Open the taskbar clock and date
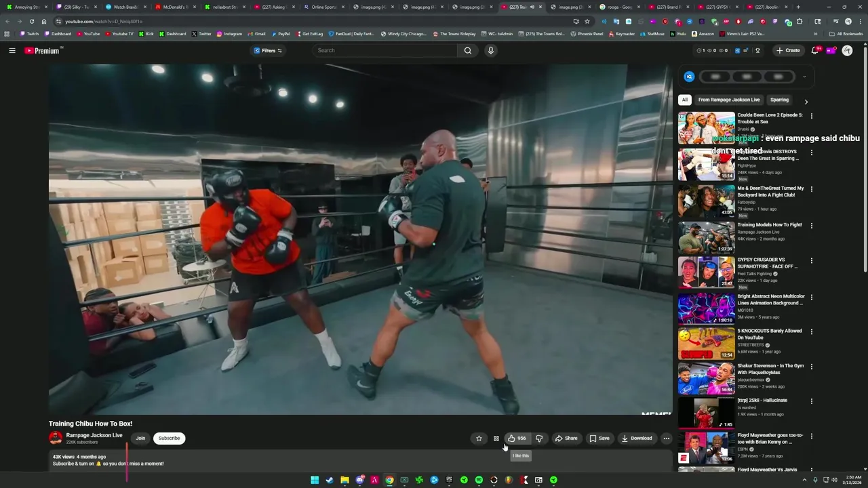The height and width of the screenshot is (488, 868). coord(850,480)
